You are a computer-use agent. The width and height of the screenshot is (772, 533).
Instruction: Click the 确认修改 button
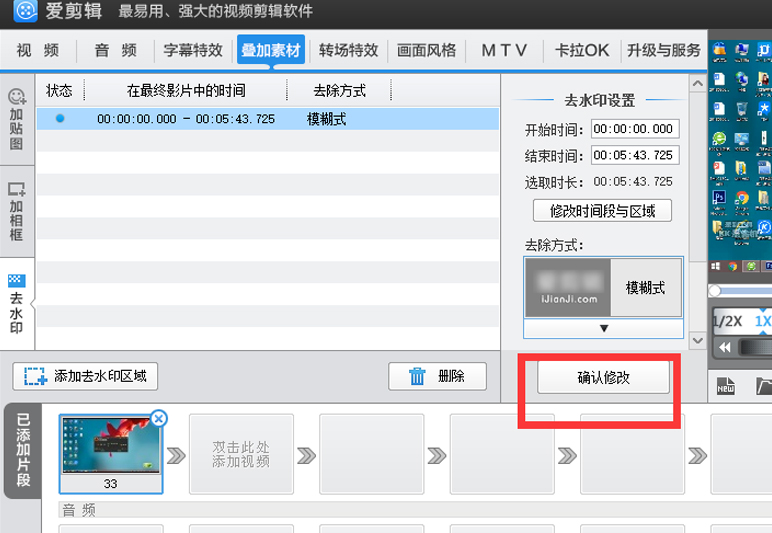(603, 377)
